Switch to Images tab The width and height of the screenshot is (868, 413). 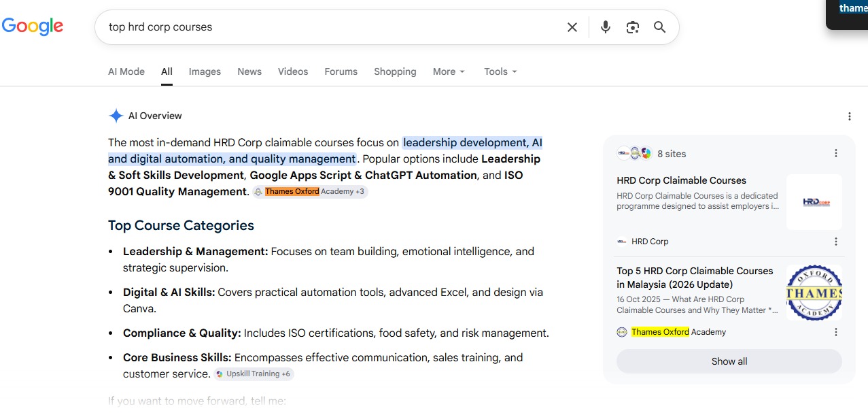point(205,71)
